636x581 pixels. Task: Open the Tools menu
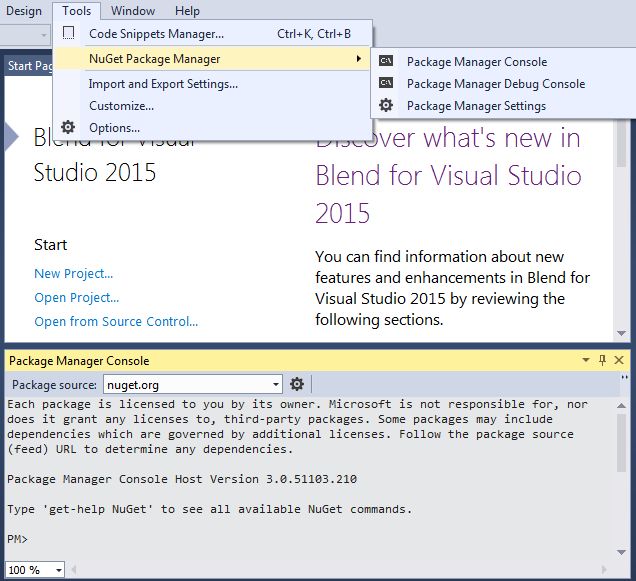[76, 11]
